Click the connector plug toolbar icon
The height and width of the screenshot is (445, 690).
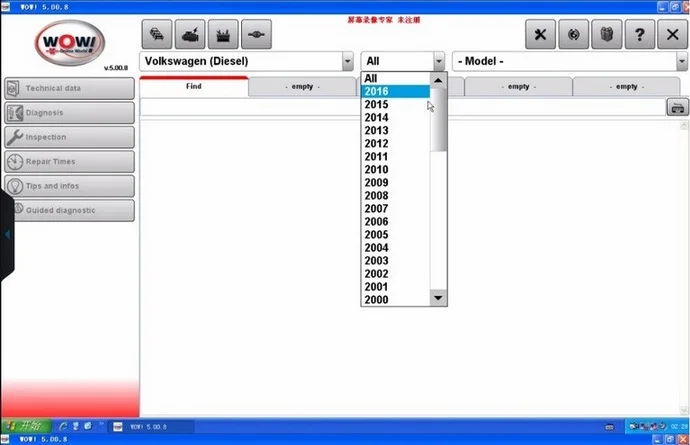(257, 34)
